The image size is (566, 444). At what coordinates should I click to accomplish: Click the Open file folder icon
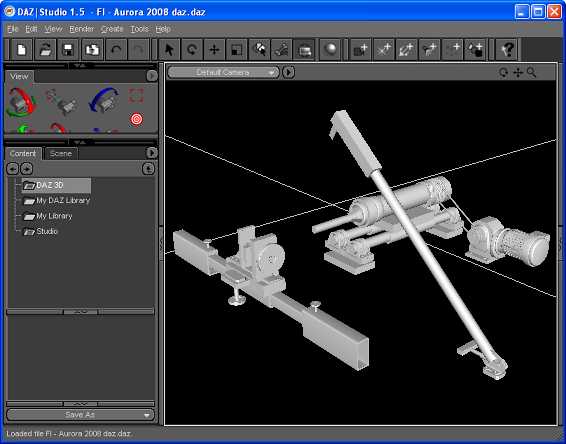tap(45, 49)
